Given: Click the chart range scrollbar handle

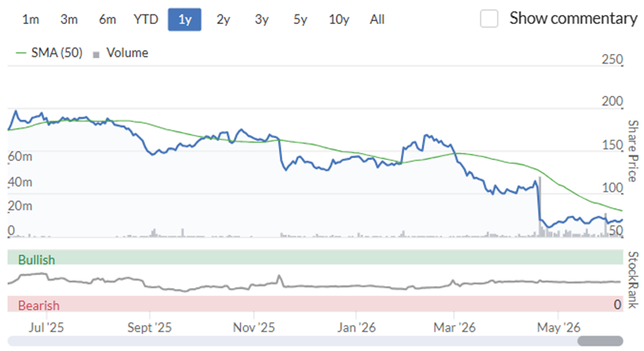Looking at the screenshot, I should point(600,341).
